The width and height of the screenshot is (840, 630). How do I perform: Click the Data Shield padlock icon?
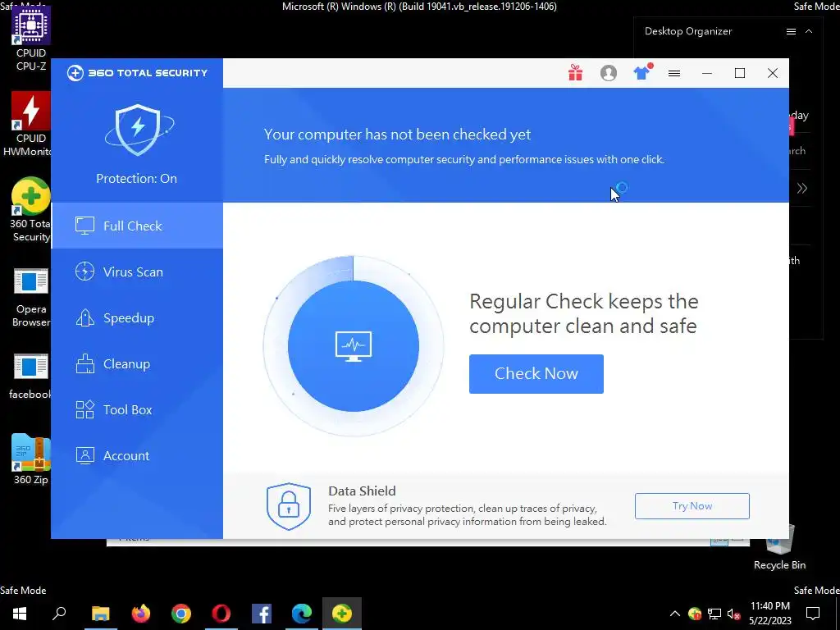tap(289, 506)
